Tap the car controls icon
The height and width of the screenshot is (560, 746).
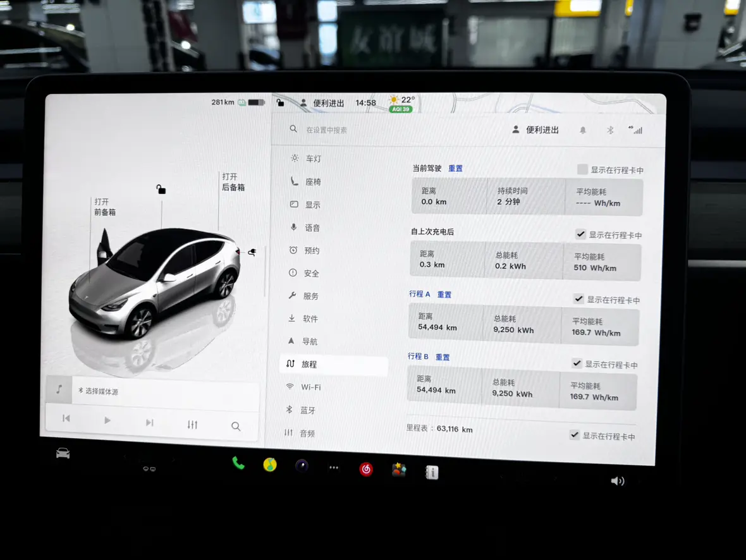pyautogui.click(x=63, y=453)
